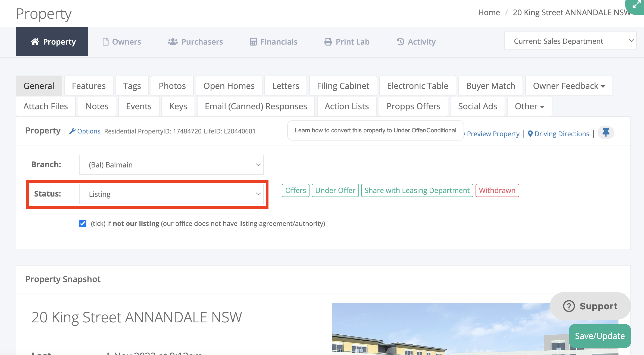Select the General tab

coord(39,86)
